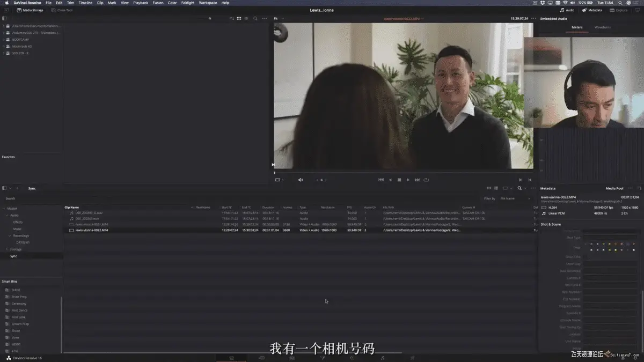This screenshot has width=644, height=362.
Task: Select the Sync bin
Action: 13,256
